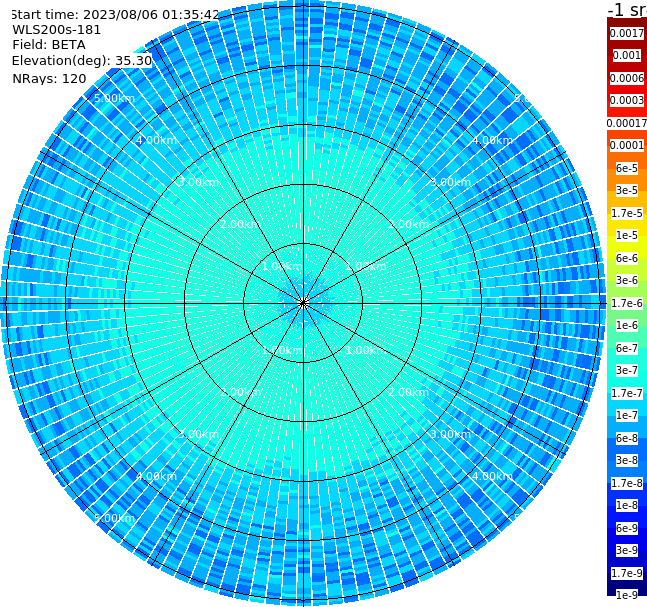Select the 3e-5 colorbar label
The image size is (647, 607).
(x=627, y=190)
